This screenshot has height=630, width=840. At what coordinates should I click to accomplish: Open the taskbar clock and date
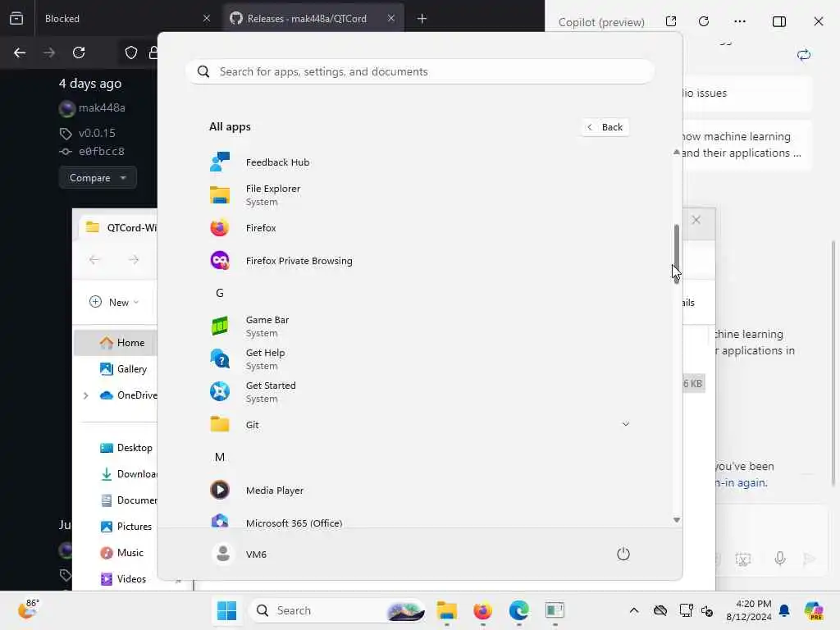[749, 610]
